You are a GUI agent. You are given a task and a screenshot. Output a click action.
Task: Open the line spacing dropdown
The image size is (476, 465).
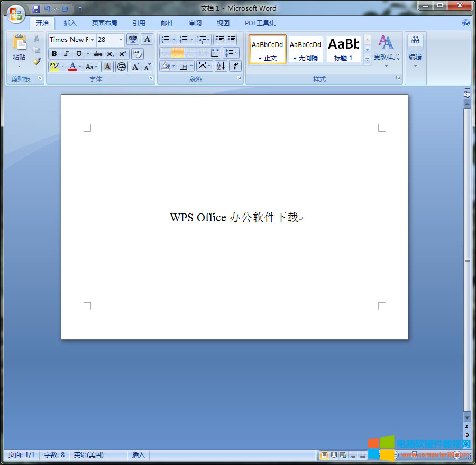(x=231, y=53)
